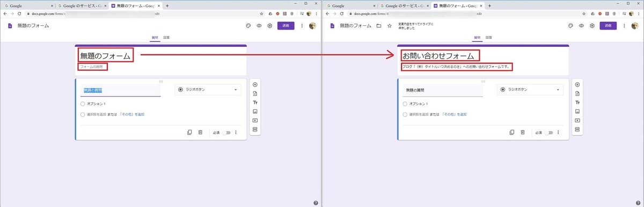Click the move-to-folder icon in right window

[379, 26]
